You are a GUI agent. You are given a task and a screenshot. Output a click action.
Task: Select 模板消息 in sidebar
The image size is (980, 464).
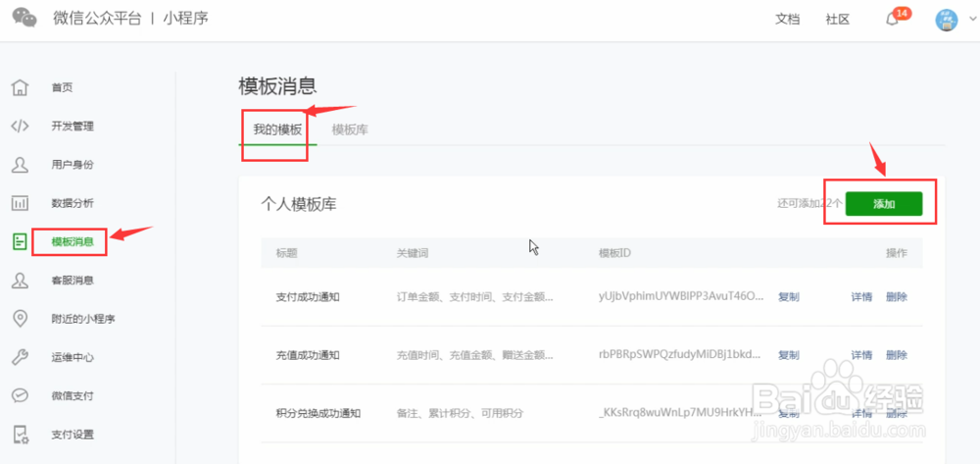pyautogui.click(x=73, y=242)
